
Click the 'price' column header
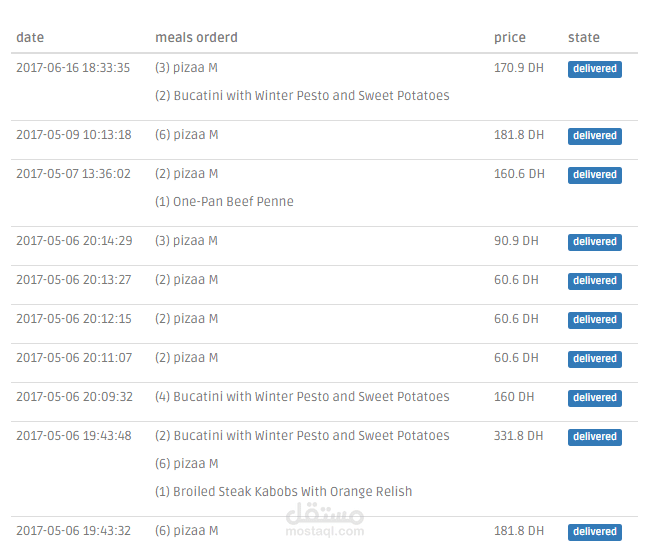(509, 38)
